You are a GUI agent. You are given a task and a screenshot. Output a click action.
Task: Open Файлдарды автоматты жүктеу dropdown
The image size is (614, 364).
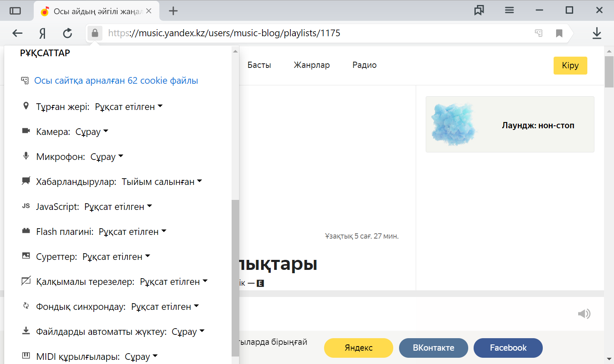[x=188, y=332]
